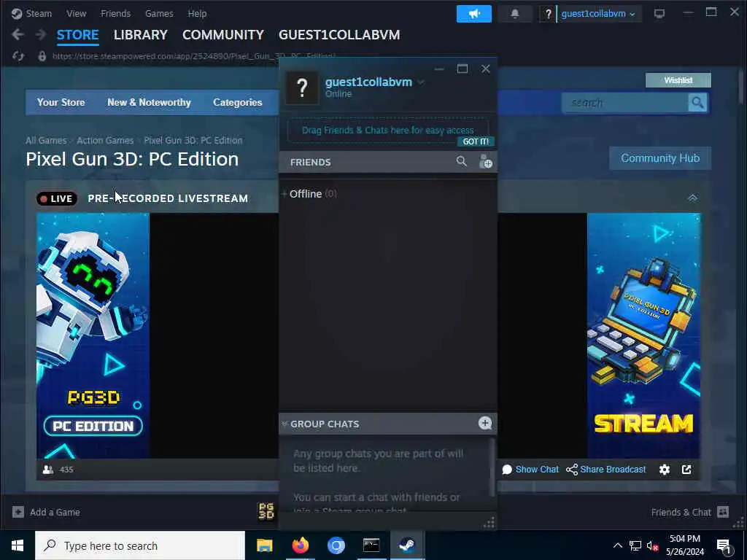
Task: Open the Games menu
Action: pyautogui.click(x=159, y=13)
